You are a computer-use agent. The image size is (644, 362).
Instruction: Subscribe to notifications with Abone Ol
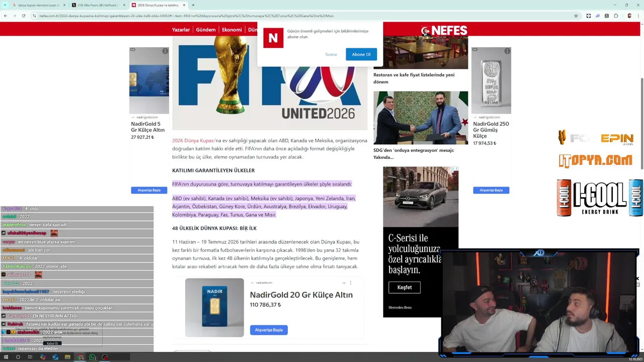tap(361, 54)
